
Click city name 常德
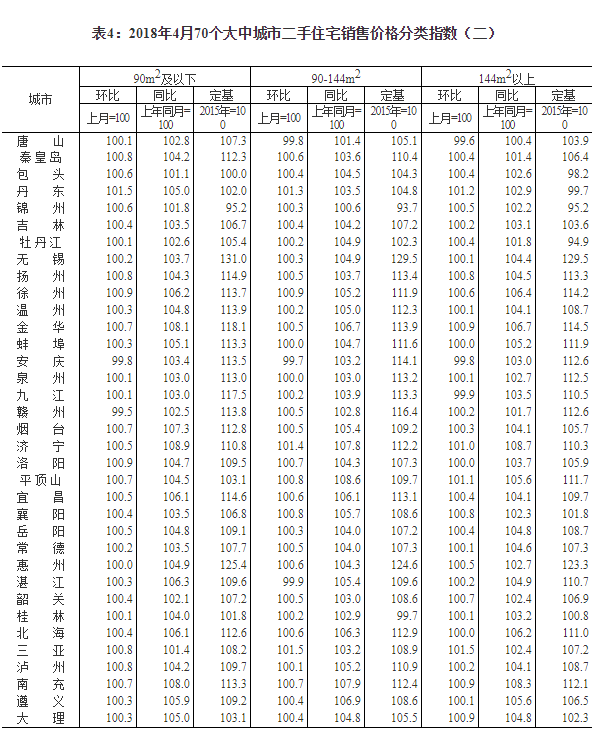tap(40, 548)
